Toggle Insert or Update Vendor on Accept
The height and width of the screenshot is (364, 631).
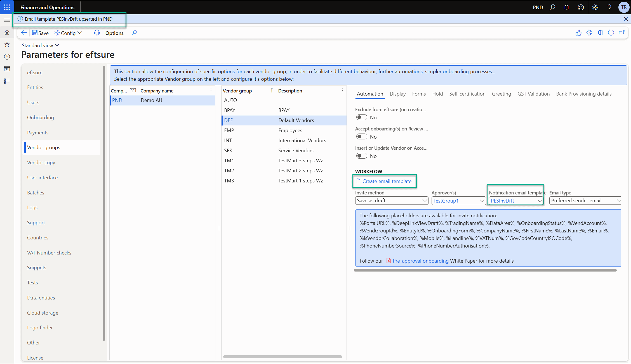point(362,156)
